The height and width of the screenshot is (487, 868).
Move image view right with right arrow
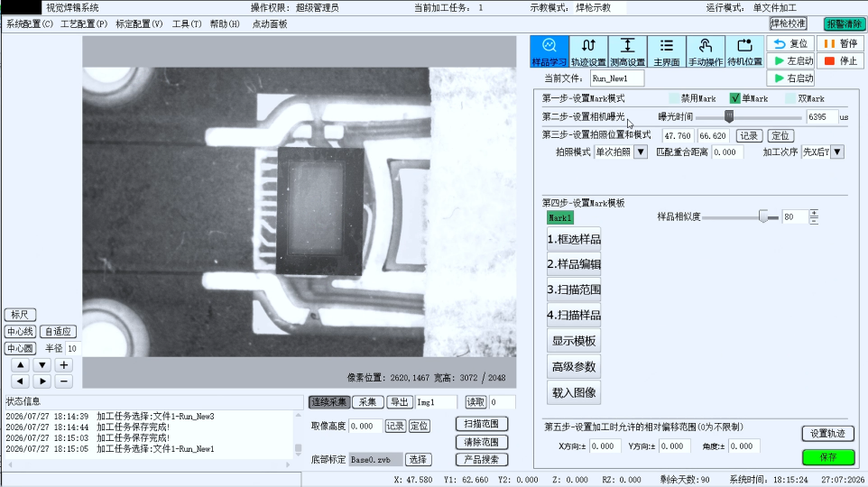[42, 381]
